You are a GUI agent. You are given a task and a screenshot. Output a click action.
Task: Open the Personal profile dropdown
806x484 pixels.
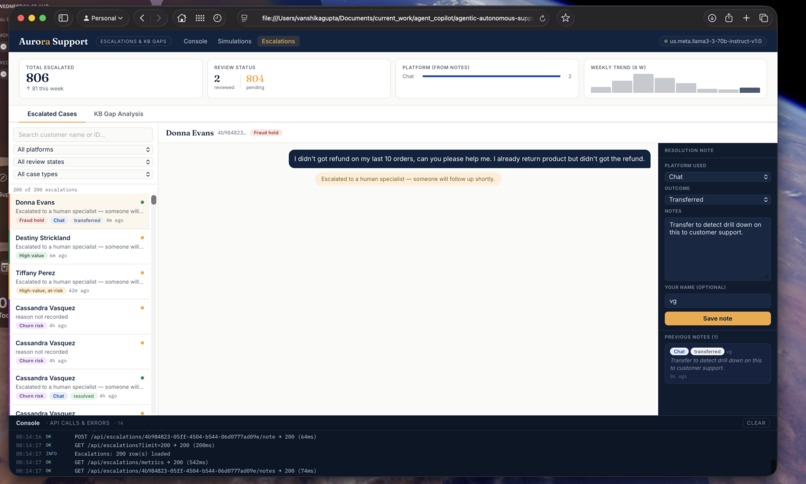coord(103,18)
